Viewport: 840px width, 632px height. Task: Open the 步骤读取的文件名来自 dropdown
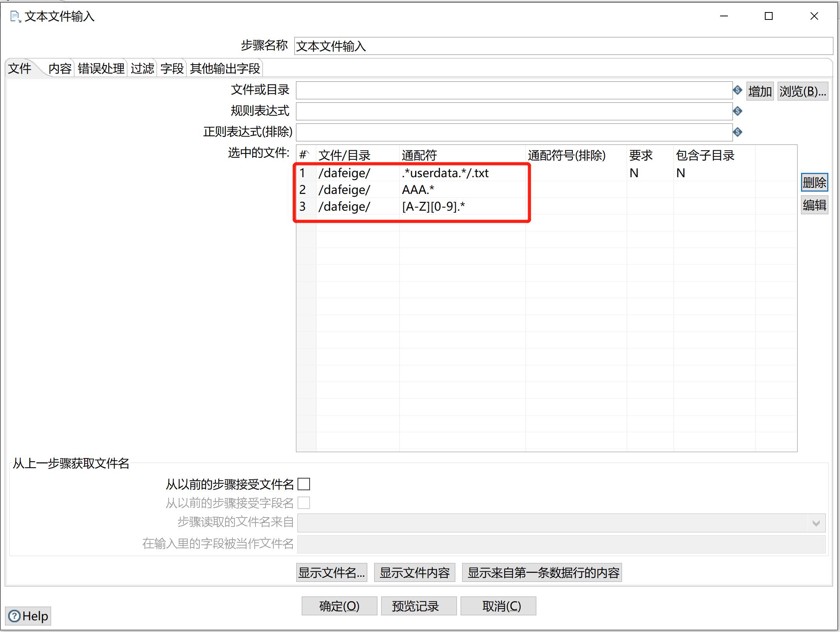coord(816,523)
